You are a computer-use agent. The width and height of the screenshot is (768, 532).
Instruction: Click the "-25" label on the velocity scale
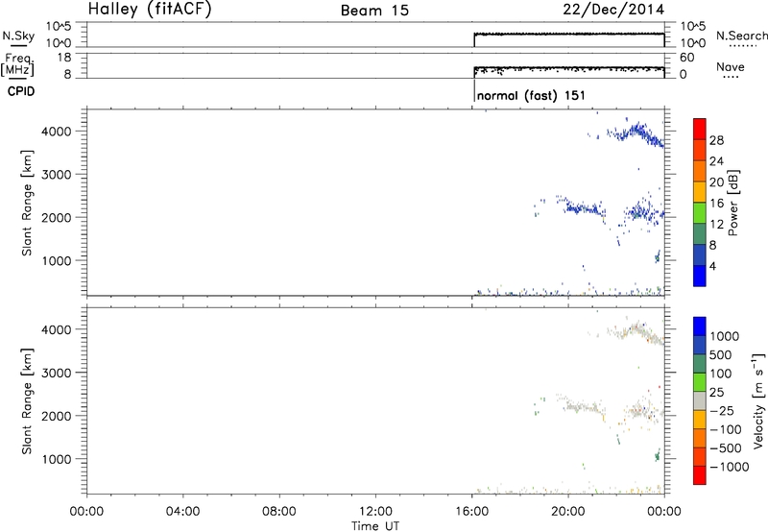tap(722, 410)
